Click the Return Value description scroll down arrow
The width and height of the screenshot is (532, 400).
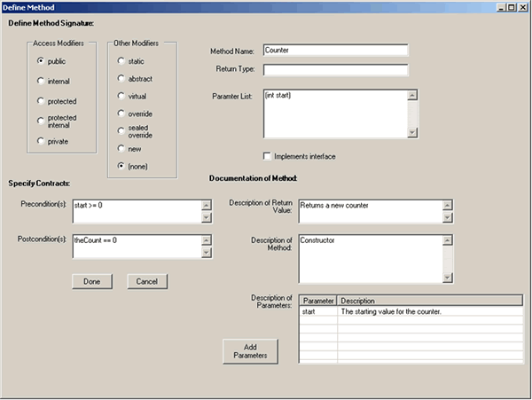[448, 217]
